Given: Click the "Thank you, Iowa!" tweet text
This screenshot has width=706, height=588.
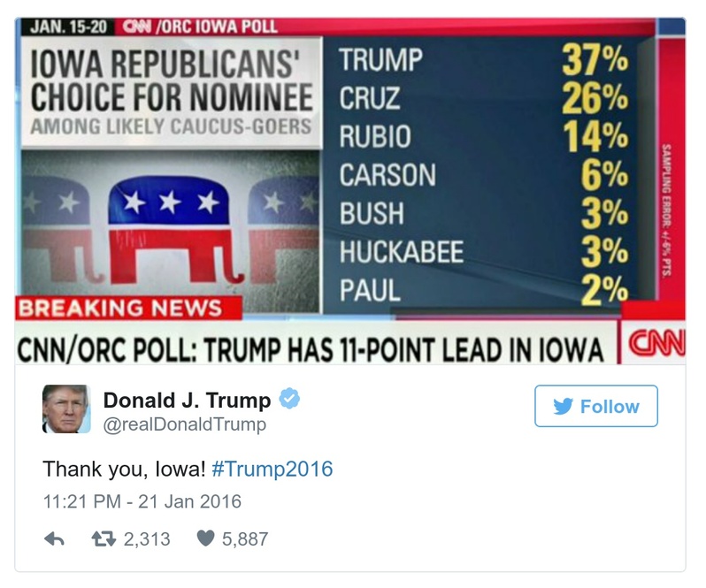Looking at the screenshot, I should (124, 468).
